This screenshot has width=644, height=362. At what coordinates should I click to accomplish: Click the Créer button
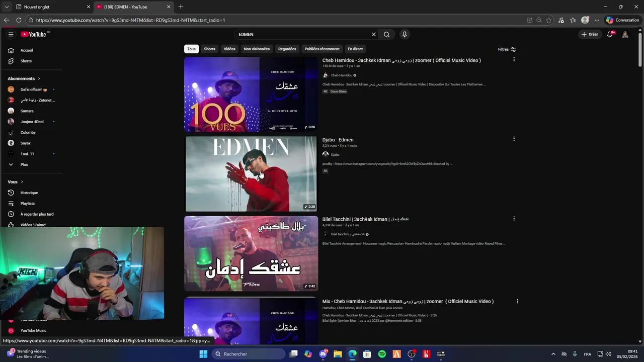click(x=590, y=34)
